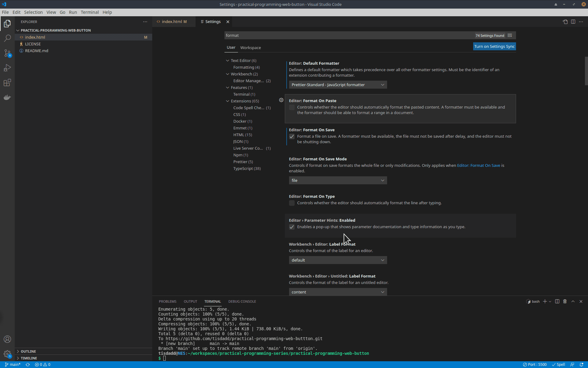
Task: Enable Format On Paste
Action: pyautogui.click(x=292, y=107)
